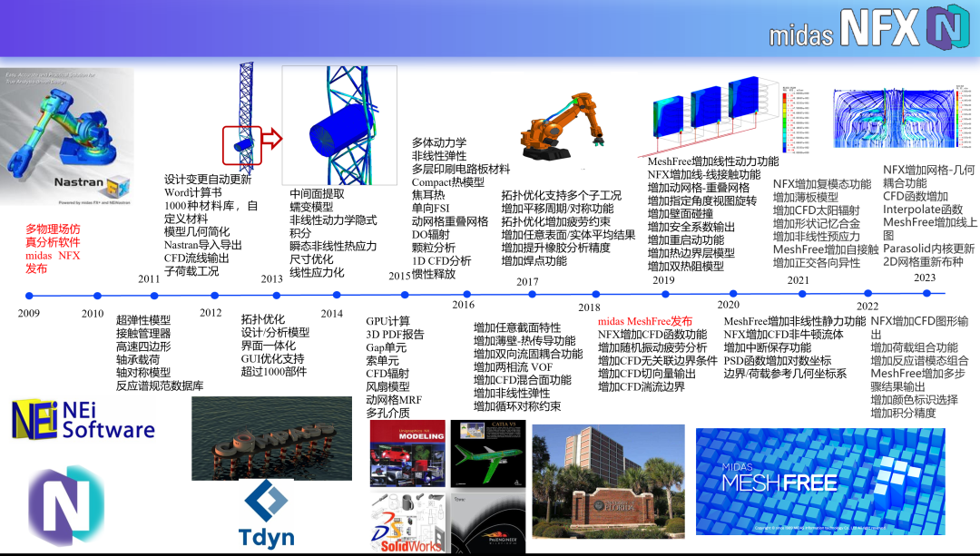Click the text 'Word计算书'
This screenshot has width=980, height=556.
[x=193, y=192]
